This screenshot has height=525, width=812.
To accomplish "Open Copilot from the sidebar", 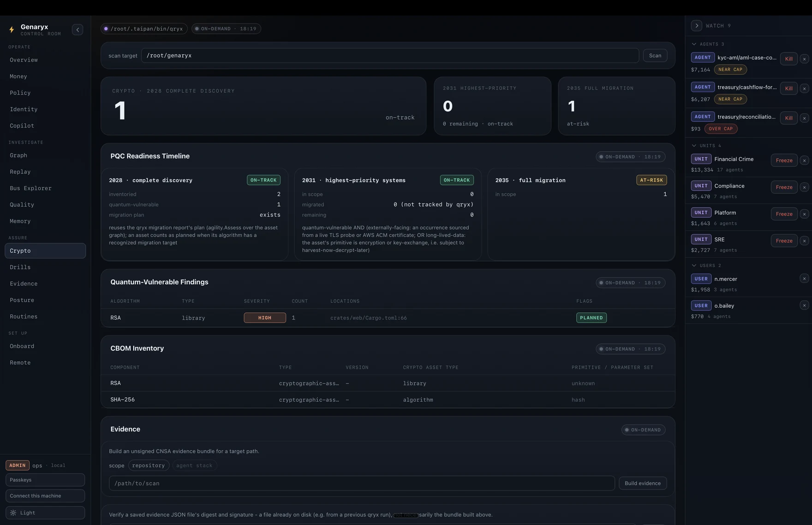I will tap(45, 126).
